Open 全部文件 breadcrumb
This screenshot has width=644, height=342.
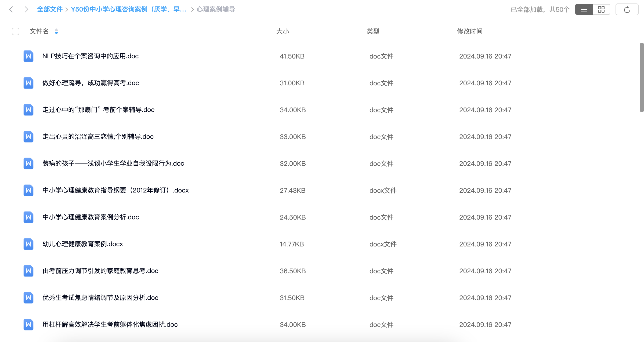point(50,9)
